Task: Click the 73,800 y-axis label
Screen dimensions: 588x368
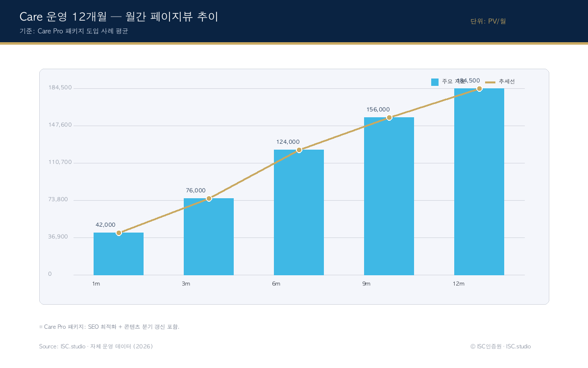Action: click(58, 200)
